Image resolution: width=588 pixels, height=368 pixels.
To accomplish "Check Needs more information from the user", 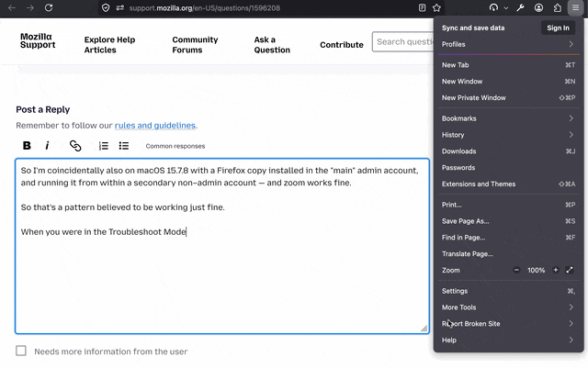I will click(21, 351).
